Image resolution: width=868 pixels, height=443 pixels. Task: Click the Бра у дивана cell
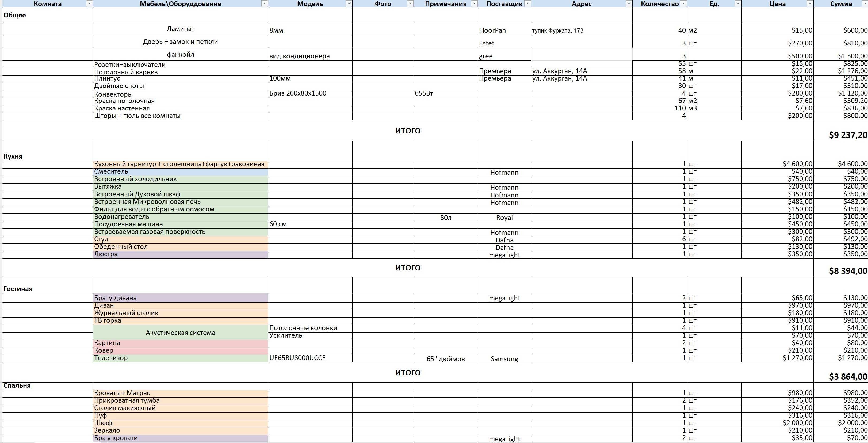(181, 298)
